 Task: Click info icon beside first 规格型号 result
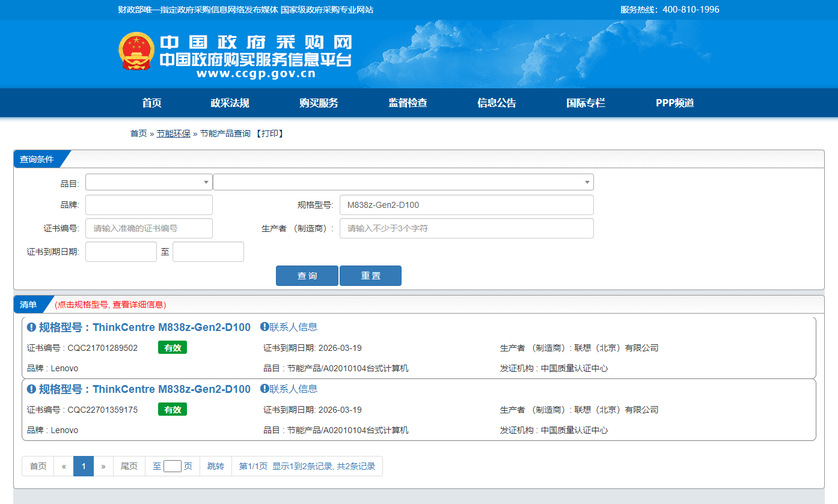(x=32, y=327)
